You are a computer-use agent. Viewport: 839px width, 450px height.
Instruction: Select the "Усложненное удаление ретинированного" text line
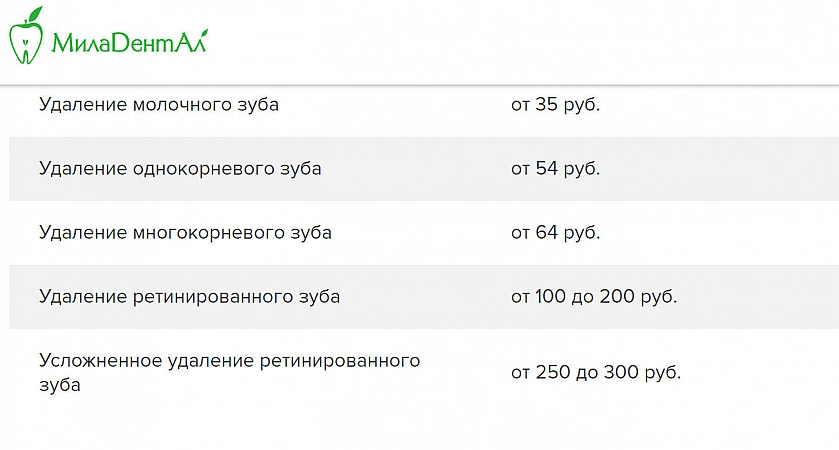[x=229, y=360]
